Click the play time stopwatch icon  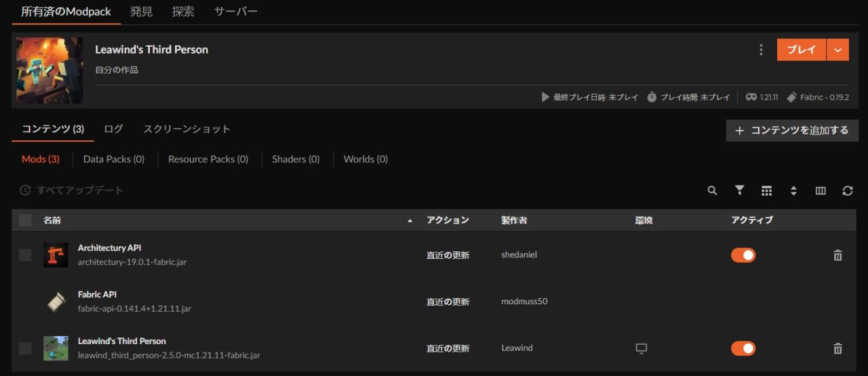point(652,98)
